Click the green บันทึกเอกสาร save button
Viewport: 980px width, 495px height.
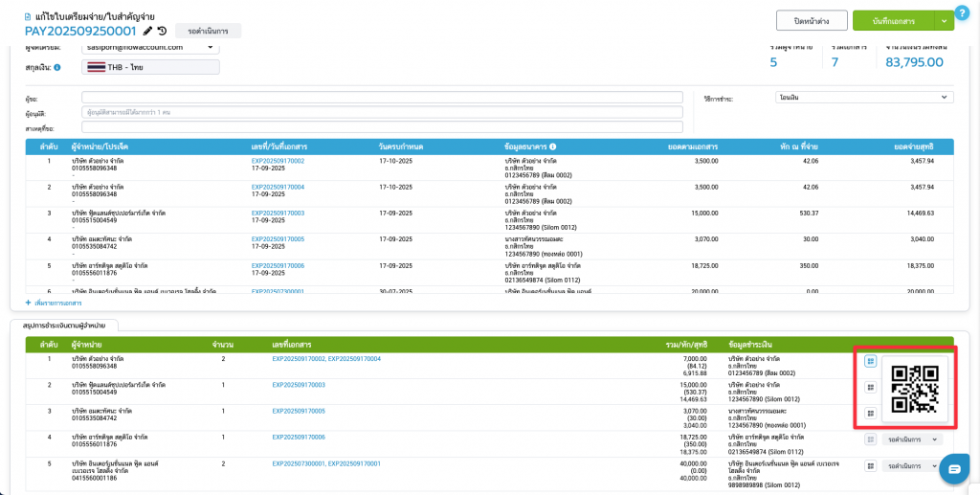tap(890, 21)
